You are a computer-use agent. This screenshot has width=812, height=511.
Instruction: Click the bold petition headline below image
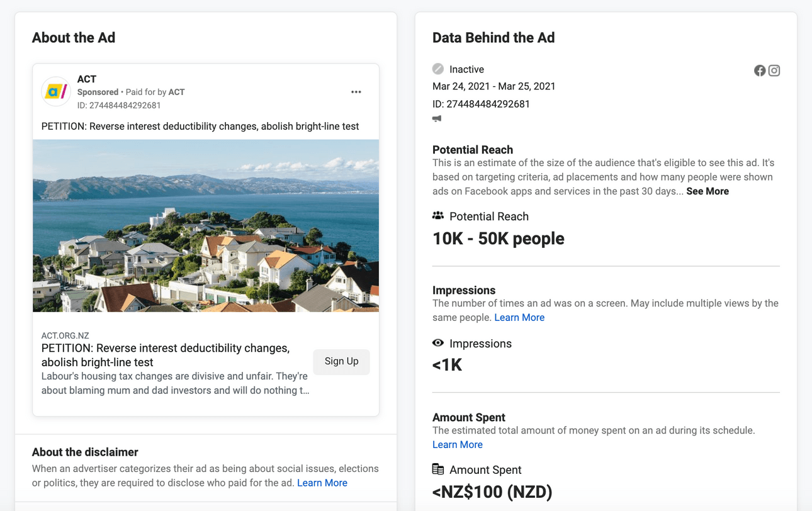click(166, 355)
